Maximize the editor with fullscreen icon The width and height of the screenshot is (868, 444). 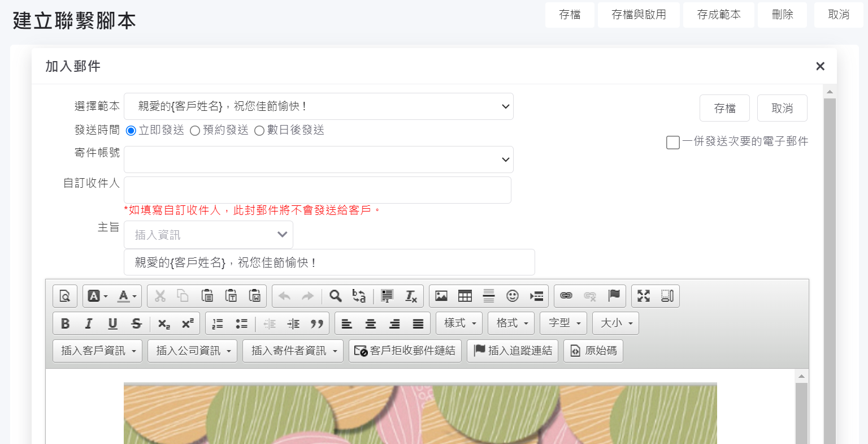pyautogui.click(x=644, y=296)
